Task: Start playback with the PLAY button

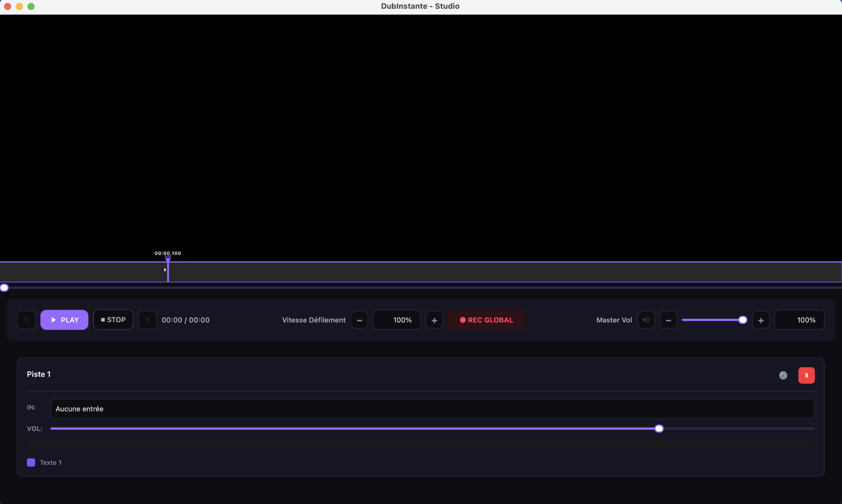Action: point(64,320)
